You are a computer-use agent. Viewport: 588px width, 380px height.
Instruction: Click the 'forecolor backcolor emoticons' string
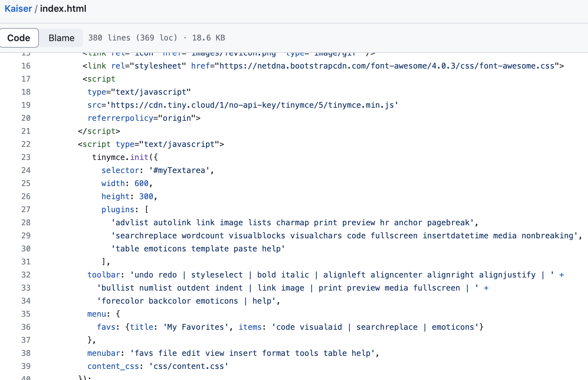[x=187, y=301]
